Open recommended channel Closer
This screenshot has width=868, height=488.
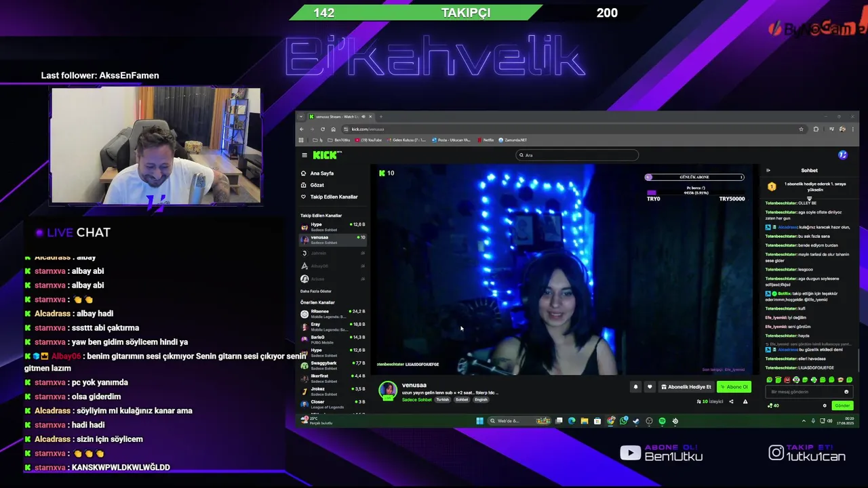pyautogui.click(x=333, y=403)
